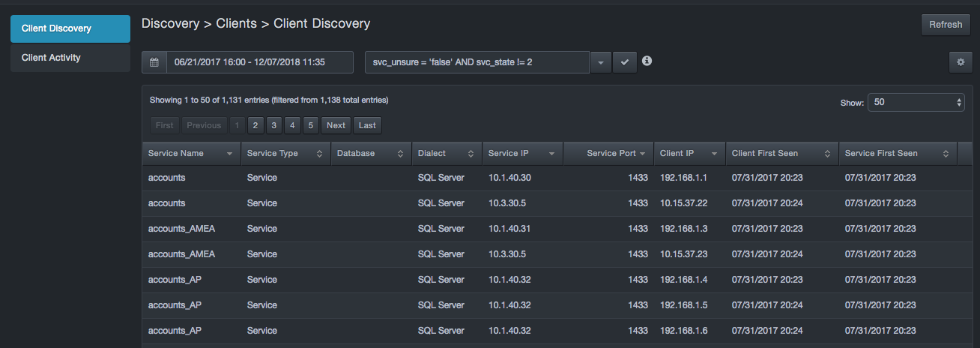Sort by Service Port column arrow
This screenshot has width=980, height=348.
click(643, 154)
